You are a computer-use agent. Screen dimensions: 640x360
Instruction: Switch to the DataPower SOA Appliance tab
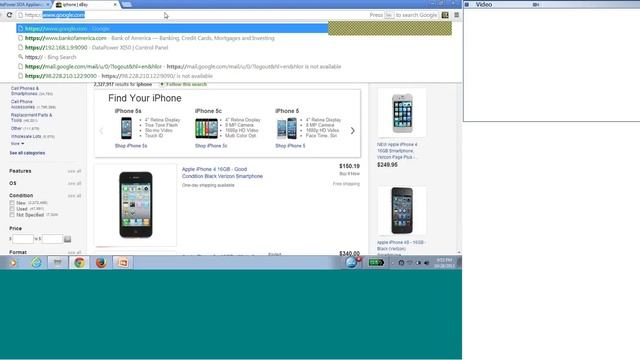[x=24, y=4]
